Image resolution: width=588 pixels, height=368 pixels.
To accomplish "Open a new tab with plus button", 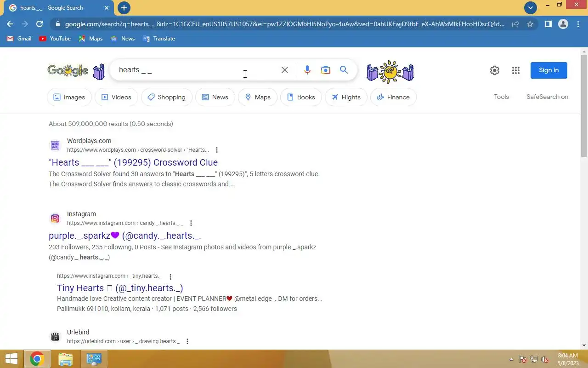I will pyautogui.click(x=124, y=8).
